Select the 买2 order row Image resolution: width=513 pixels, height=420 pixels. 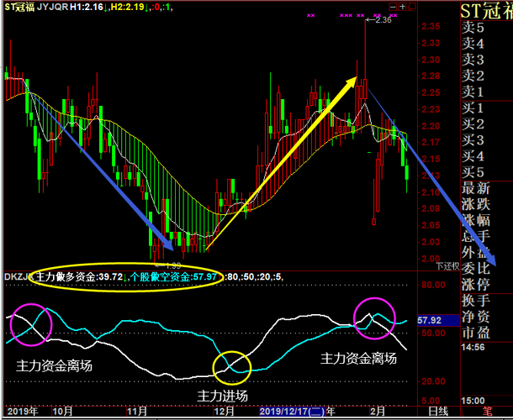486,124
